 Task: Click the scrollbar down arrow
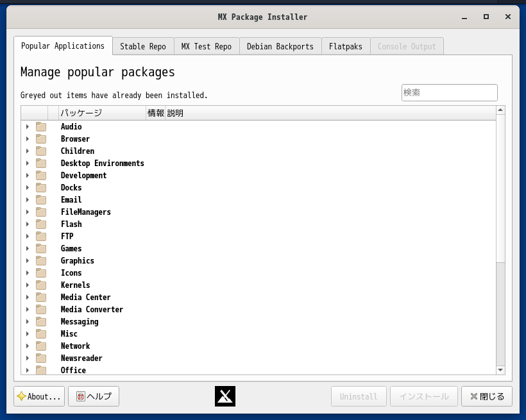[x=500, y=370]
